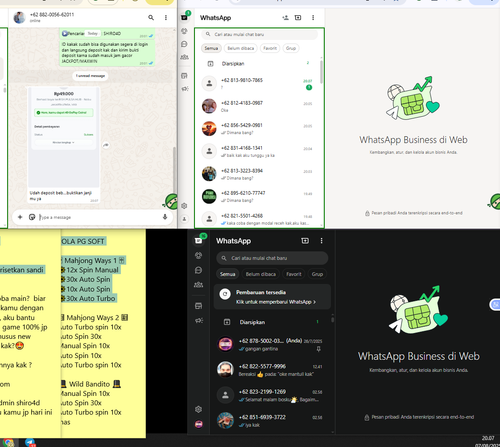Open Communities icon in dark WhatsApp sidebar
500x447 pixels.
point(199,285)
